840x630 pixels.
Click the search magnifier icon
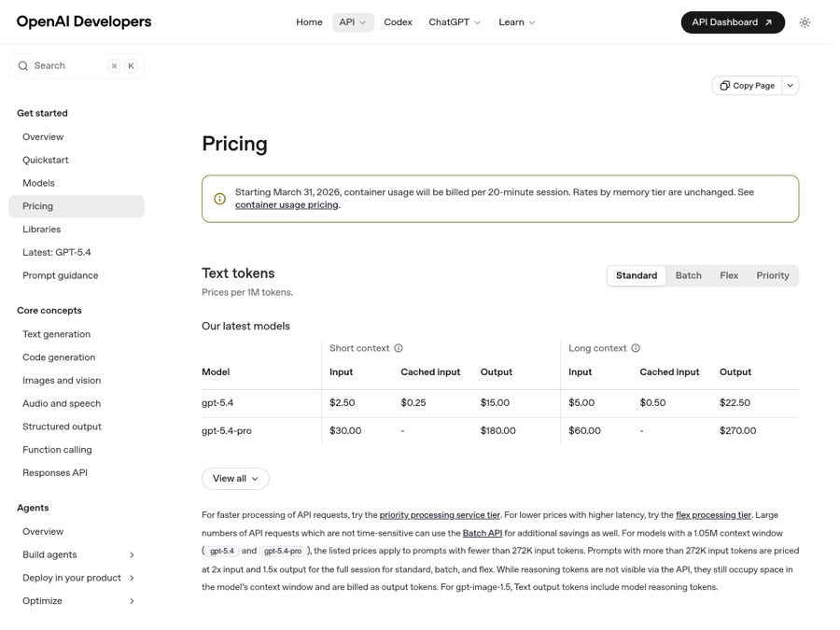pyautogui.click(x=23, y=66)
